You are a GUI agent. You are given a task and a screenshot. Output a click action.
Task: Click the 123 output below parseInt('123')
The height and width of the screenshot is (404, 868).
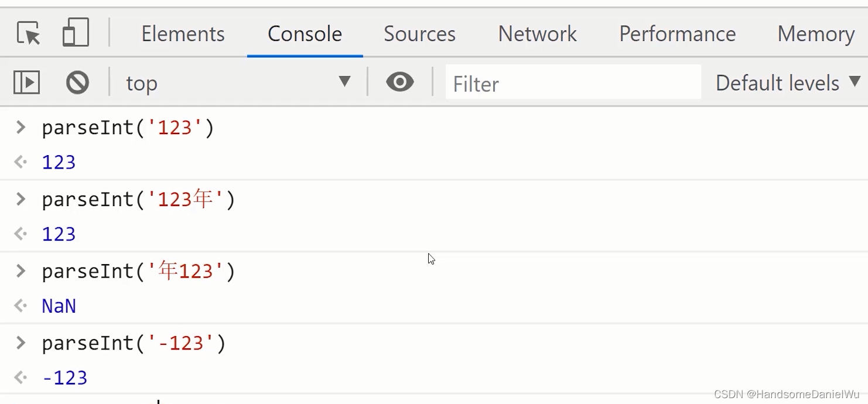click(x=59, y=162)
